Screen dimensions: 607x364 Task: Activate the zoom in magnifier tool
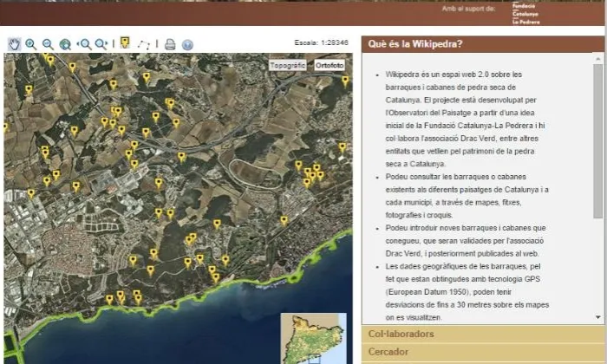31,44
